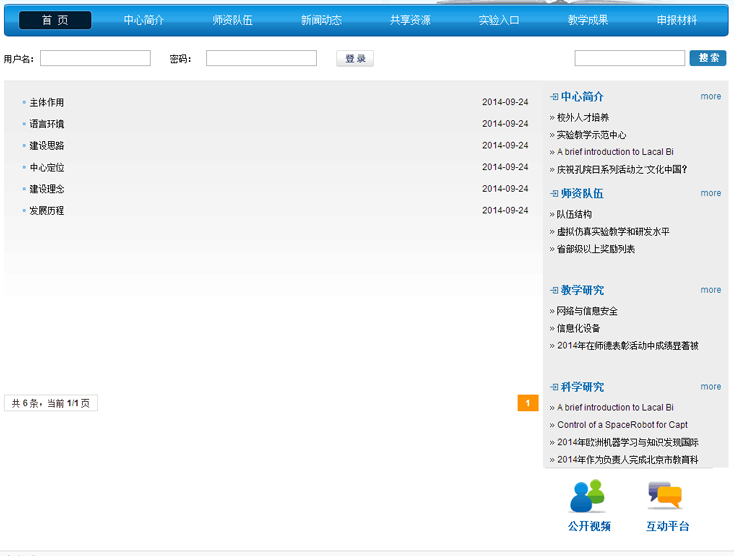The width and height of the screenshot is (734, 556).
Task: Open 网络与信息安全 sidebar link
Action: (x=587, y=311)
